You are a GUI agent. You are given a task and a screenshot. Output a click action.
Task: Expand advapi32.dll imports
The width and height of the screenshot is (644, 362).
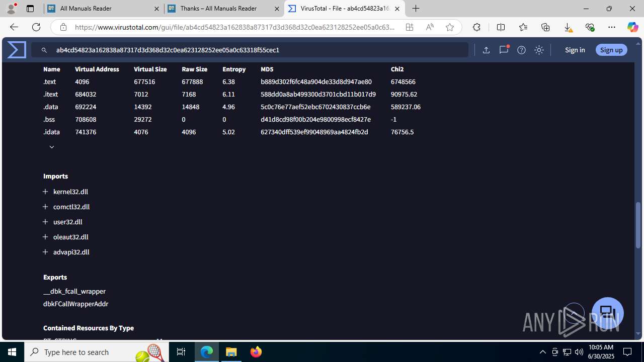pos(45,252)
